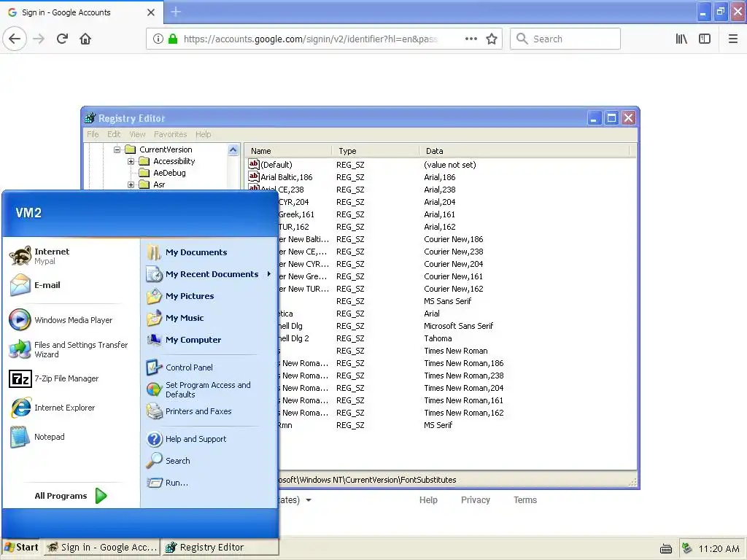Go to browser home page
The image size is (747, 560).
(85, 39)
